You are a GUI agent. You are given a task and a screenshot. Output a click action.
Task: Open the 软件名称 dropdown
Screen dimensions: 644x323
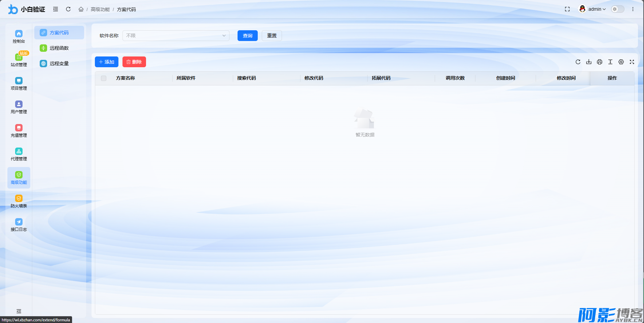click(x=176, y=36)
